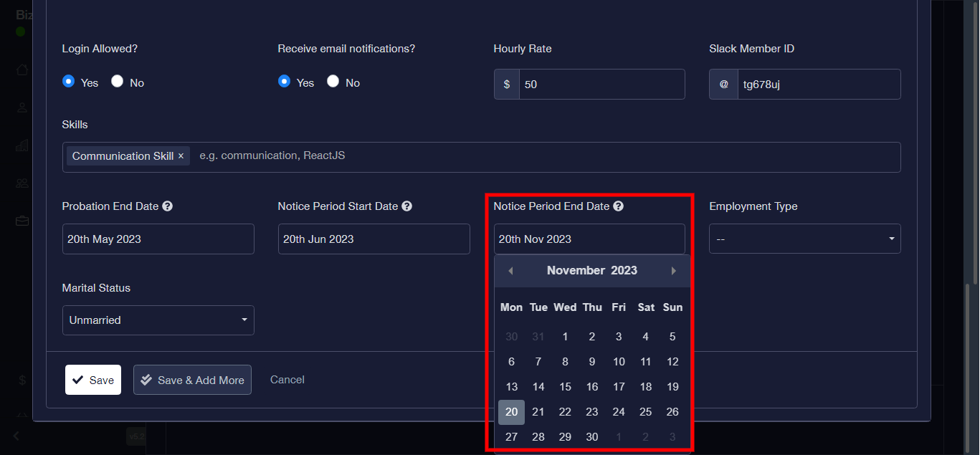
Task: Click the Notice Period Start Date help icon
Action: click(x=406, y=206)
